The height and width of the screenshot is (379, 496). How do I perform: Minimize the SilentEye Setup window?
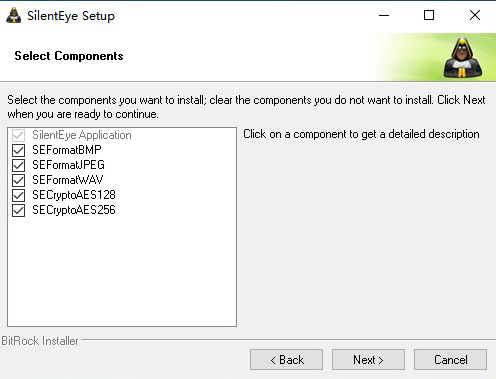click(384, 15)
